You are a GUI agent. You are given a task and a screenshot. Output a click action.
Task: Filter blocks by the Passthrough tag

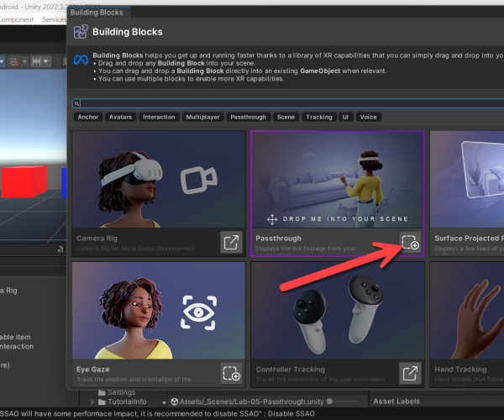pos(248,117)
